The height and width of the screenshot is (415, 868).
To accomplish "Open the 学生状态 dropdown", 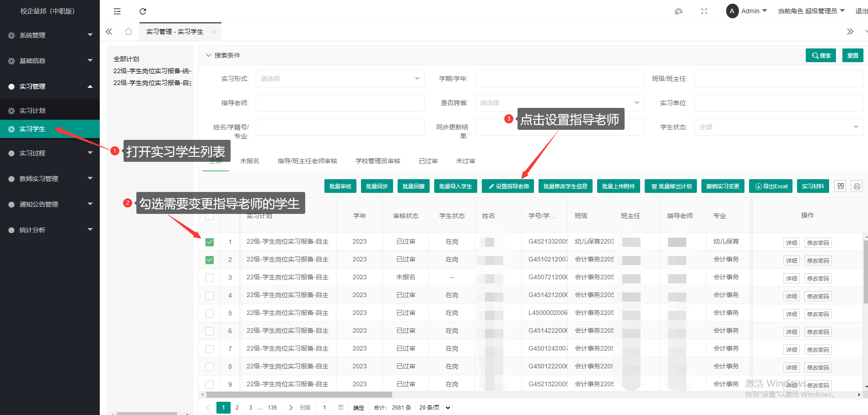I will coord(778,127).
